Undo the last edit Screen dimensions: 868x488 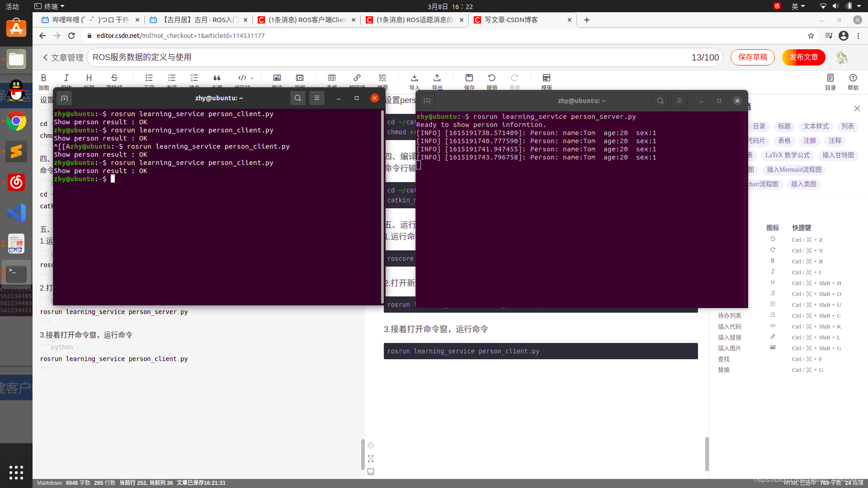(x=492, y=78)
